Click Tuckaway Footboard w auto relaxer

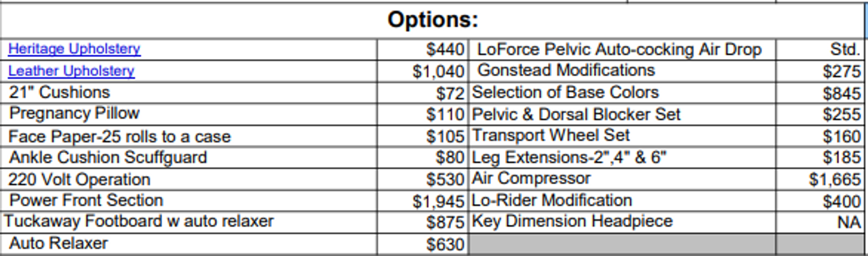[139, 221]
